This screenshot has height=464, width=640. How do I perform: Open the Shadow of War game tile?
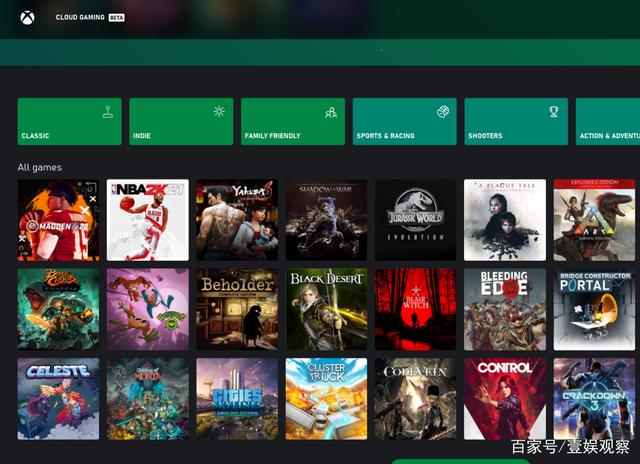point(326,220)
